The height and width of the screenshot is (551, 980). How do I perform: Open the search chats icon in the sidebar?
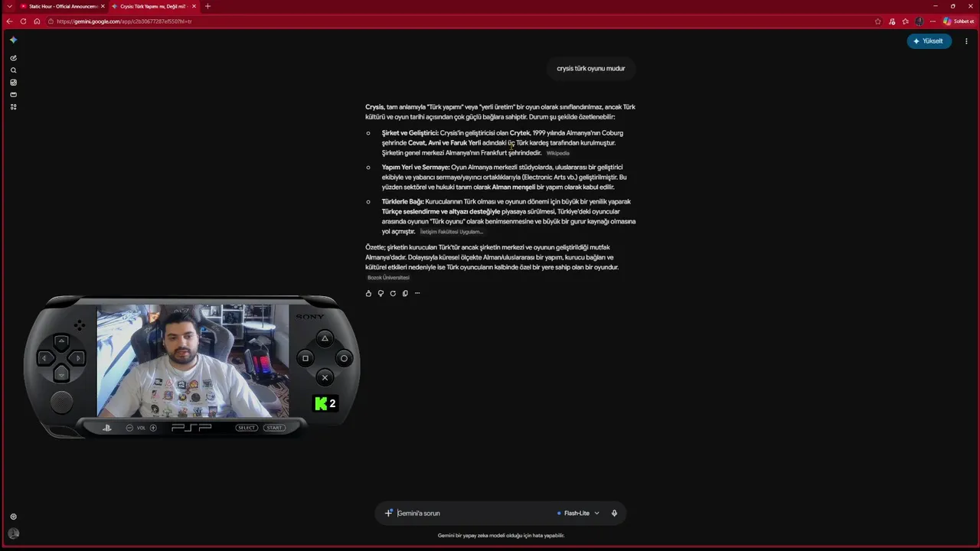point(13,70)
